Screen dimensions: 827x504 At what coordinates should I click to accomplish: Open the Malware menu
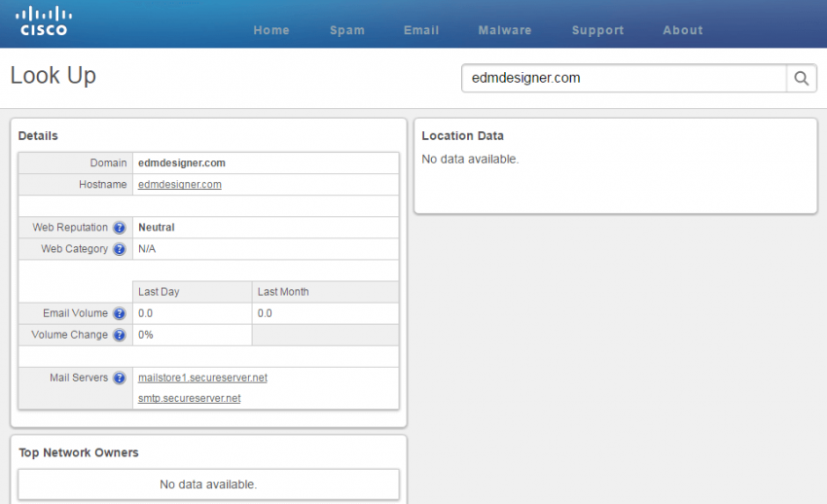point(505,30)
